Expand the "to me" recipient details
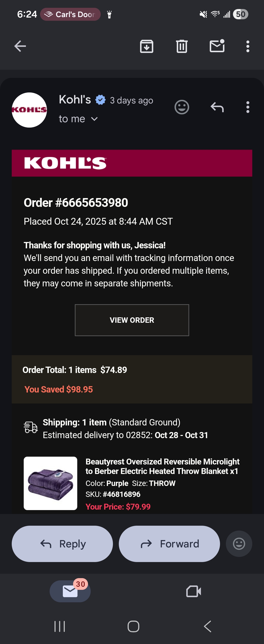Screen dimensions: 264x644 [x=78, y=119]
